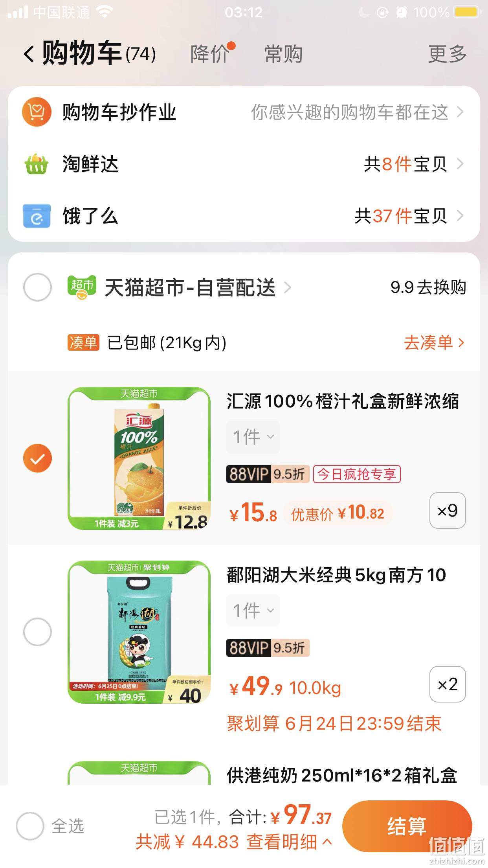Image resolution: width=488 pixels, height=868 pixels.
Task: Tap the back arrow beside 购物车
Action: click(29, 54)
